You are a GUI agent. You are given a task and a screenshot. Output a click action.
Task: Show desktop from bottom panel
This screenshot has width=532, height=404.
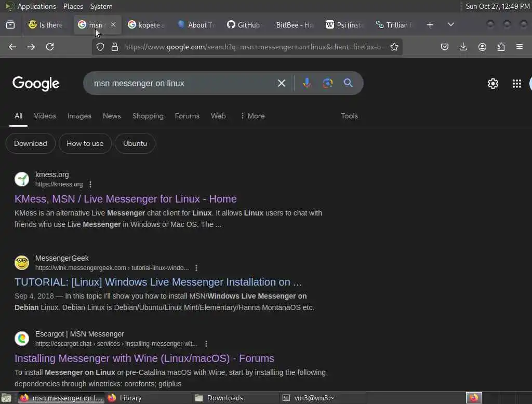[6, 398]
